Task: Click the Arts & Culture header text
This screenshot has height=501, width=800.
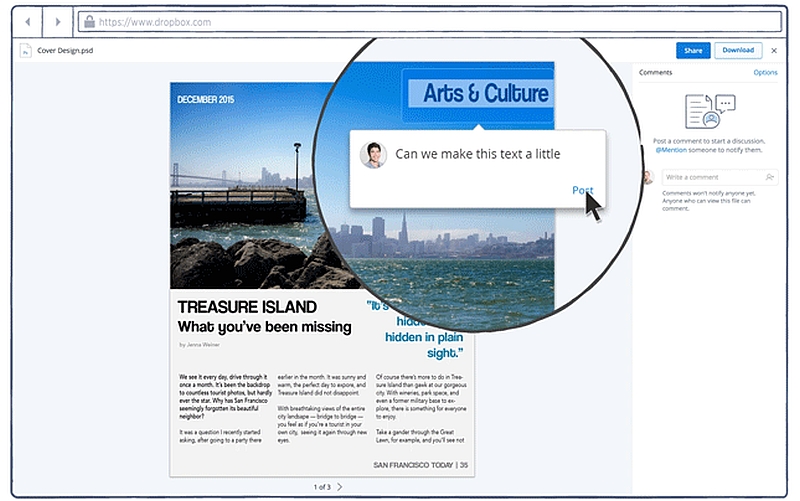Action: tap(485, 93)
